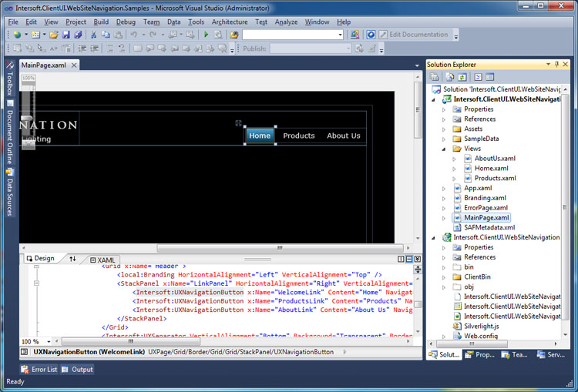This screenshot has width=578, height=392.
Task: Expand the ClientBin folder node
Action: (444, 277)
